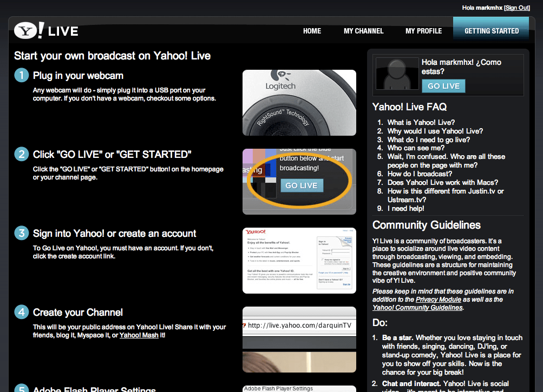Image resolution: width=543 pixels, height=392 pixels.
Task: Open the Privacy Module link
Action: (438, 299)
